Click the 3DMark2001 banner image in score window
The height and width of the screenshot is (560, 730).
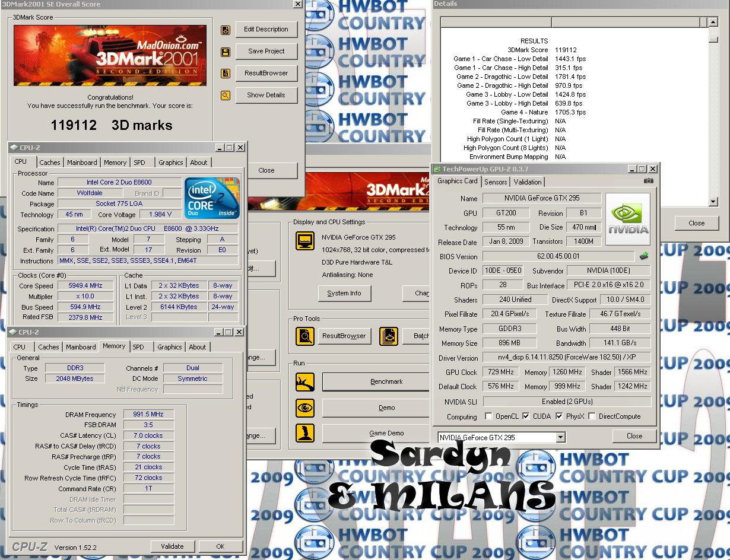pos(110,55)
